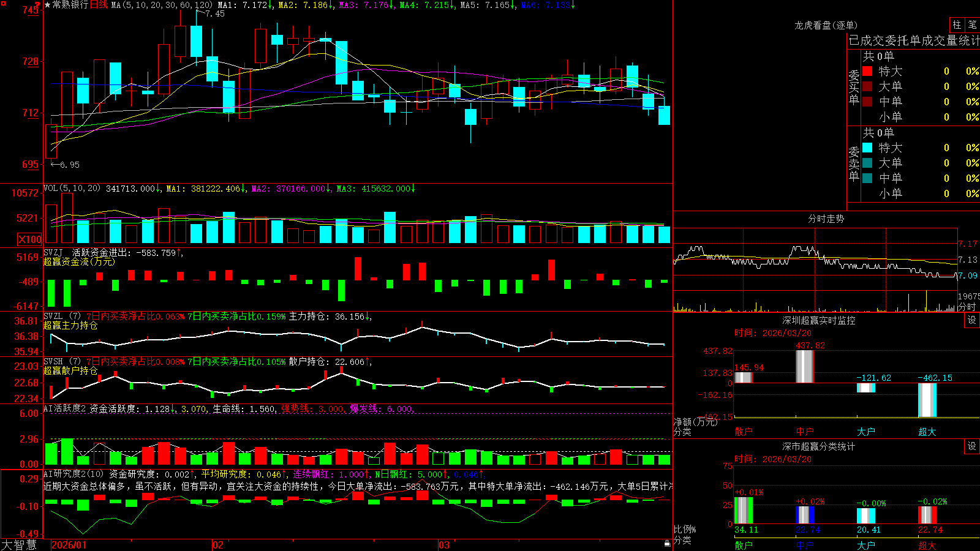Click the 深市超赢分类统计 panel title
Screen dimensions: 980x551
click(x=818, y=446)
